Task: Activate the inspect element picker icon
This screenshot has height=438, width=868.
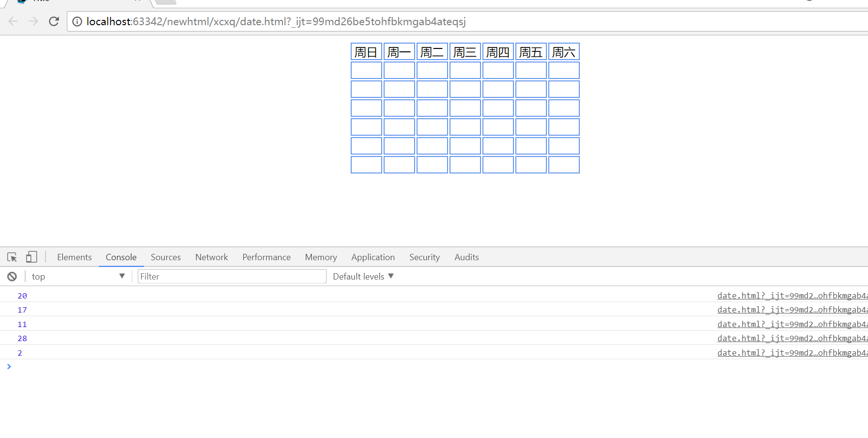Action: (x=12, y=257)
